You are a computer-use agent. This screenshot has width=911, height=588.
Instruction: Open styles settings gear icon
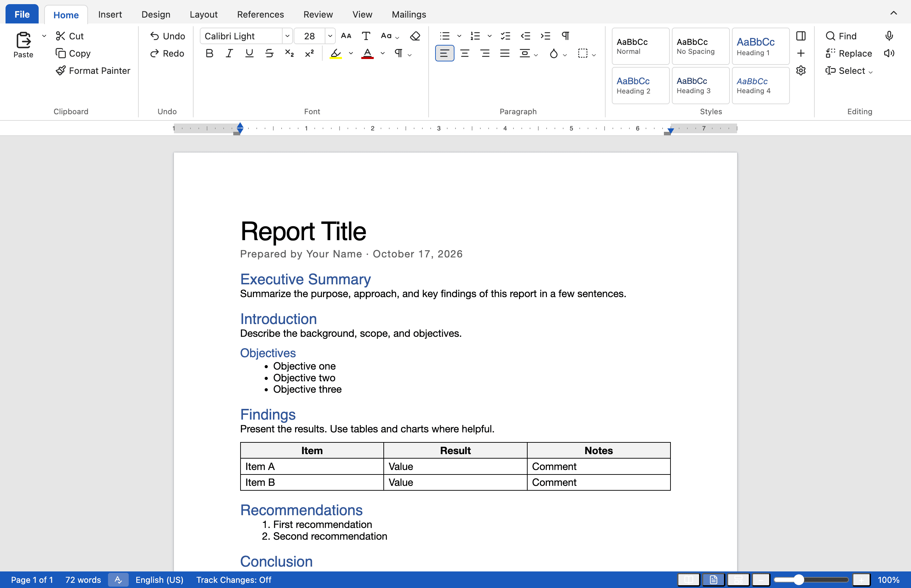click(801, 70)
